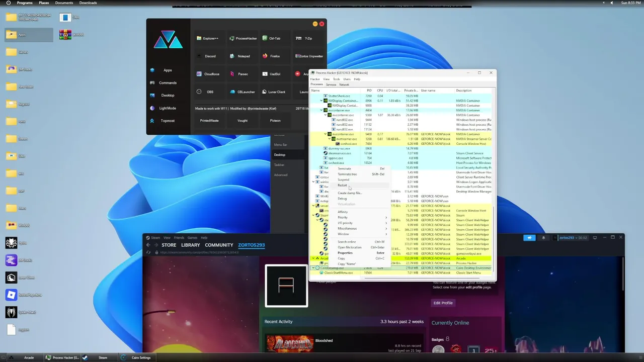The image size is (644, 362).
Task: Click the Vought credit button
Action: tap(243, 121)
